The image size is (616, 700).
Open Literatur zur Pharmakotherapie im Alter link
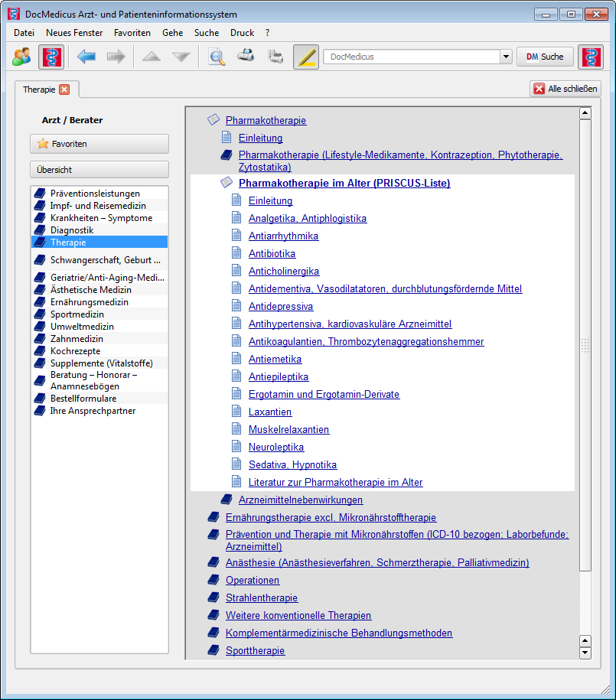(x=335, y=482)
